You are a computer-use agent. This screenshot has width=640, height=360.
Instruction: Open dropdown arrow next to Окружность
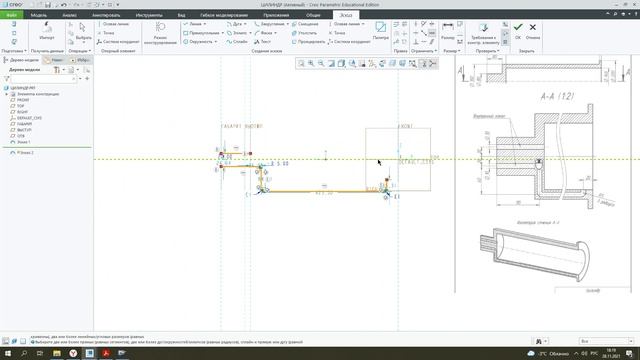click(216, 42)
